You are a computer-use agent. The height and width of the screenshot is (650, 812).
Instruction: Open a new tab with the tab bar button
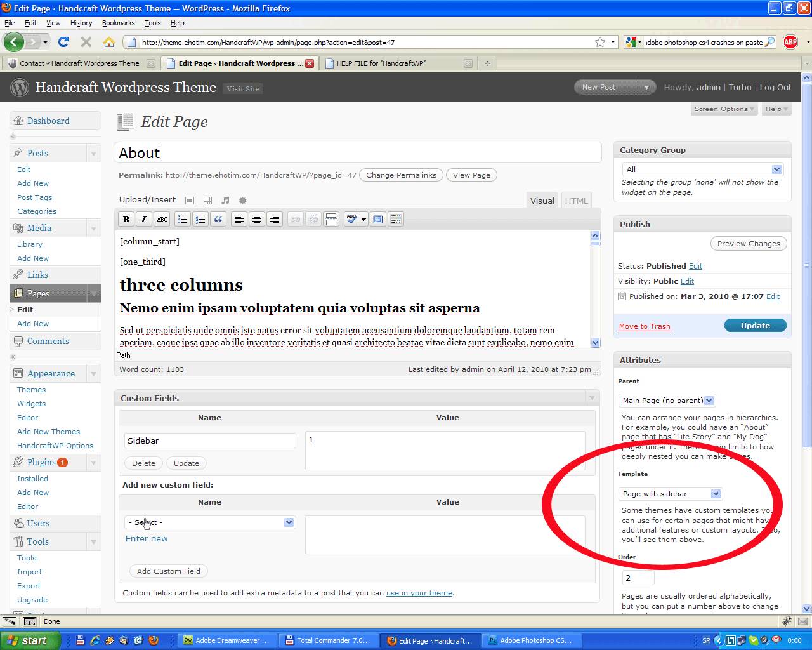pyautogui.click(x=487, y=63)
